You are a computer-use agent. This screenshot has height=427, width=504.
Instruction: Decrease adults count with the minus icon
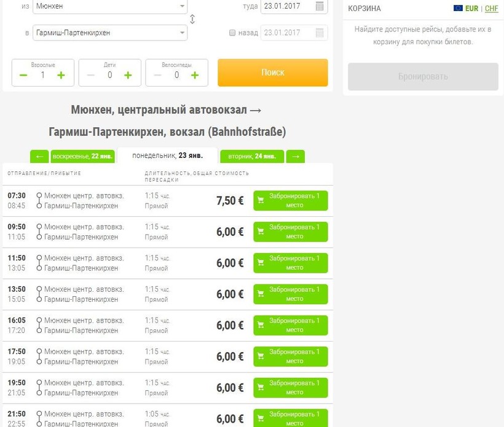23,75
